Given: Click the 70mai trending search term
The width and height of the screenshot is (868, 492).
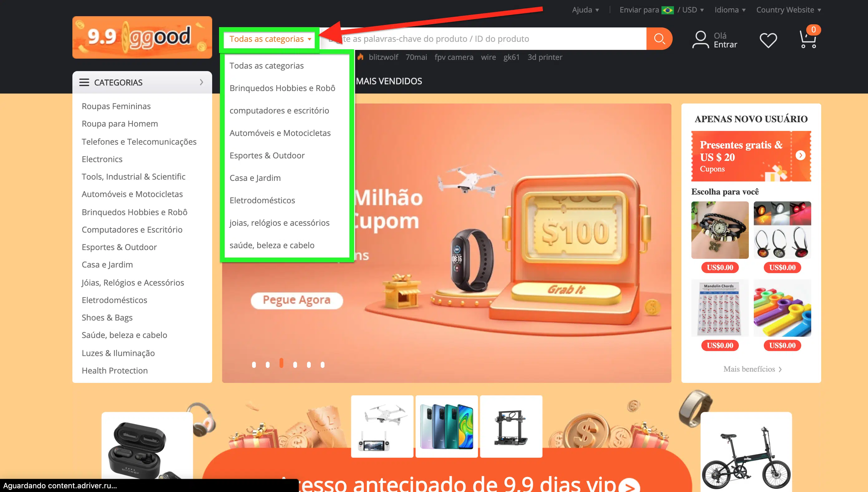Looking at the screenshot, I should [416, 57].
